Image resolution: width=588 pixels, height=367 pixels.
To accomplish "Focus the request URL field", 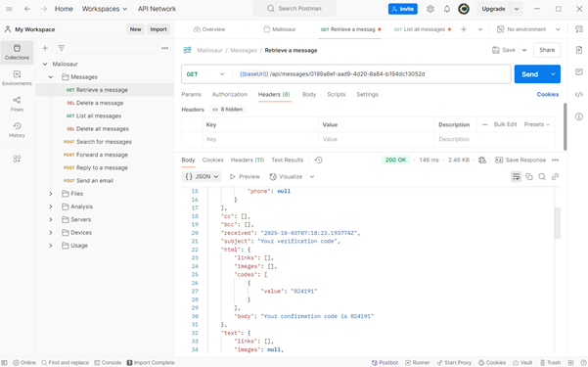I will pos(371,74).
